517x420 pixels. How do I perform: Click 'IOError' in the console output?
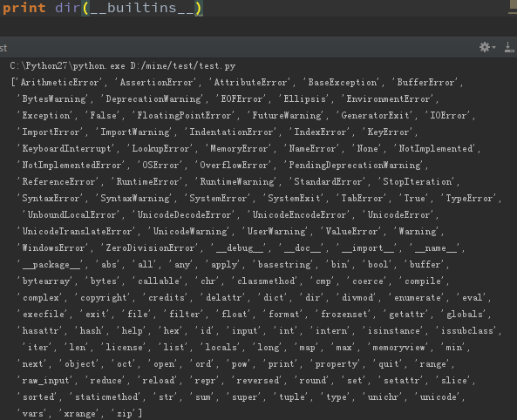(x=448, y=115)
